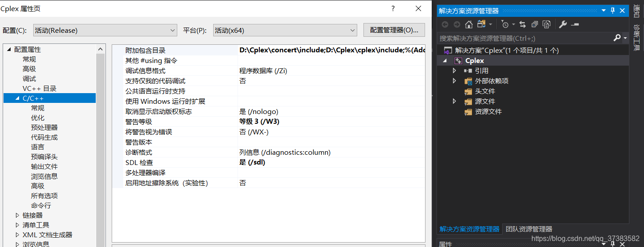Screen dimensions: 644x247
Task: Click the 配置管理器(O)... button
Action: click(x=394, y=30)
